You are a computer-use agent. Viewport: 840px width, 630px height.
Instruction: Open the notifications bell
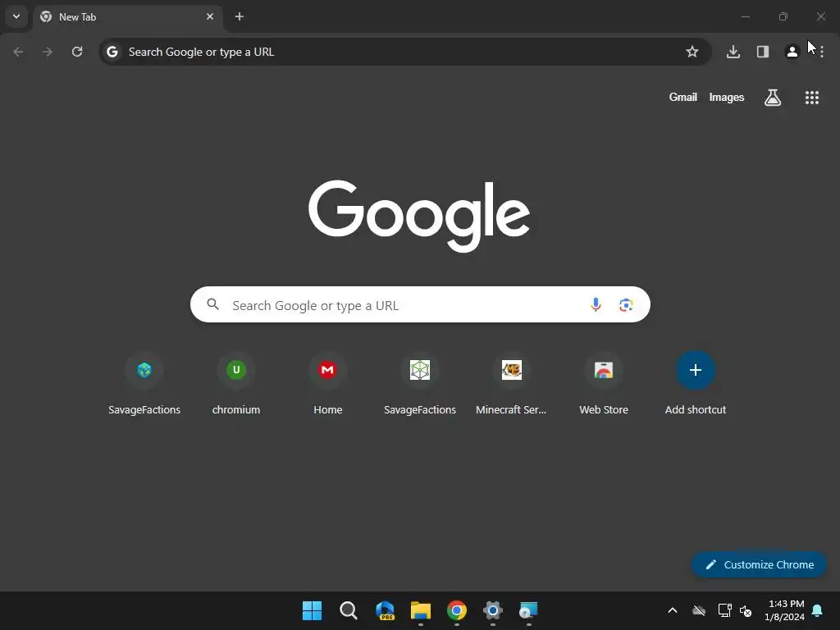point(818,610)
